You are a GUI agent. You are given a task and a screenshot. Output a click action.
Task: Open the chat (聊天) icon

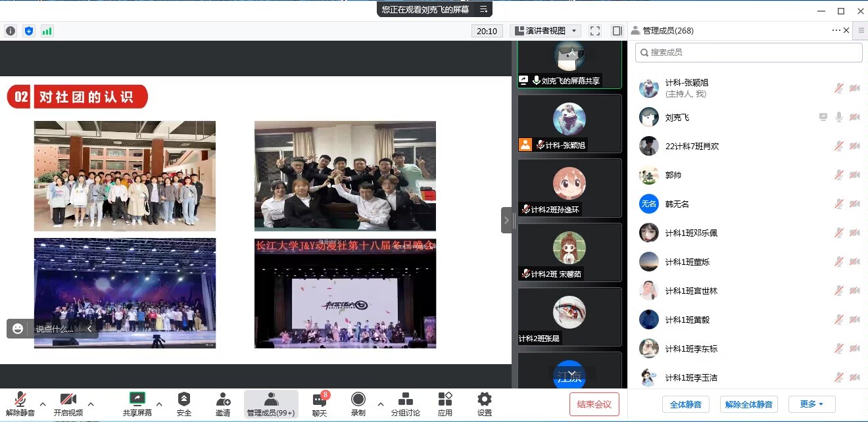(x=320, y=400)
